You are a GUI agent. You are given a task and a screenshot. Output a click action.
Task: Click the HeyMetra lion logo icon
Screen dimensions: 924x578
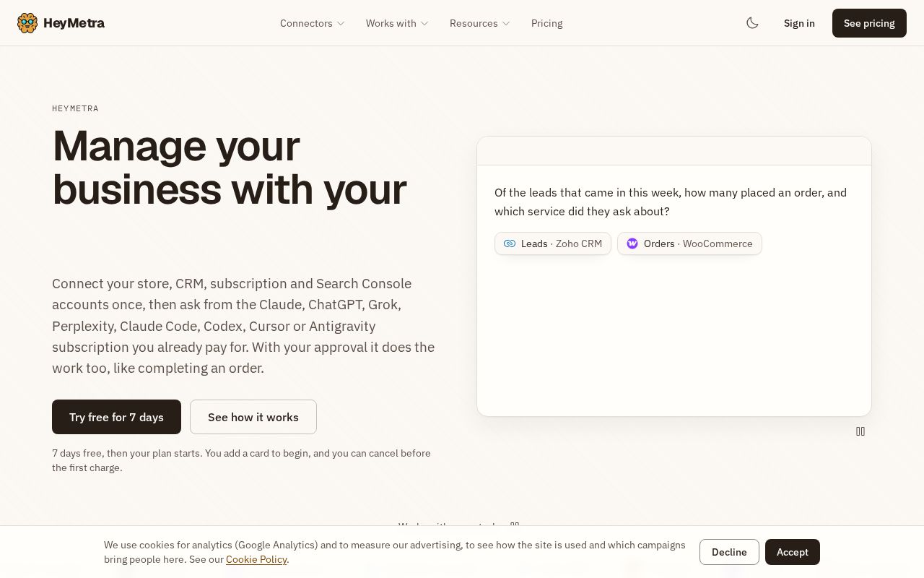pyautogui.click(x=27, y=23)
